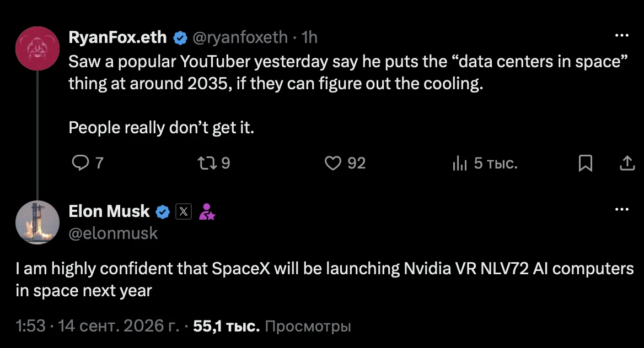644x348 pixels.
Task: Open Elon Musk's rocket launch avatar
Action: [37, 222]
